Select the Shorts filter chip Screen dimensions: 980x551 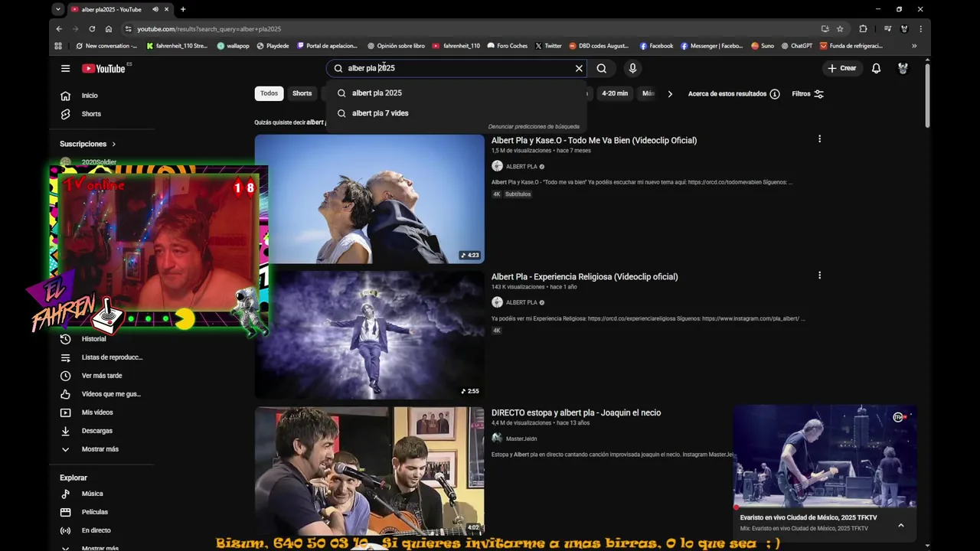(302, 93)
